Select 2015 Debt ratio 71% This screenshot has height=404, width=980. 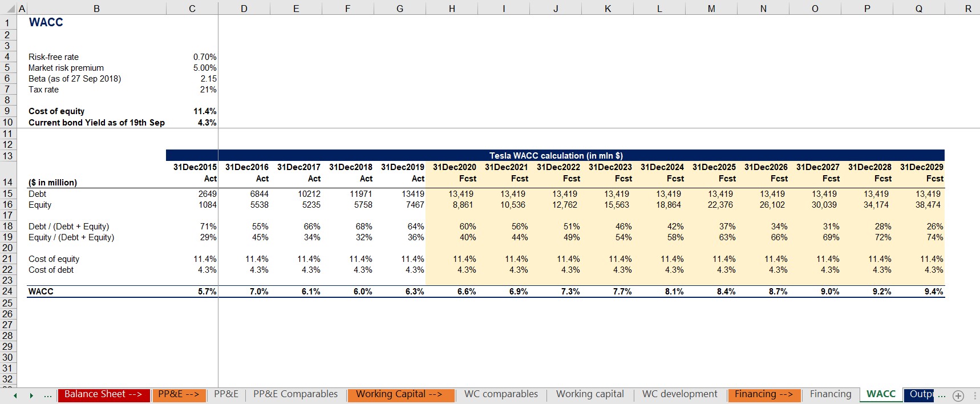click(208, 227)
